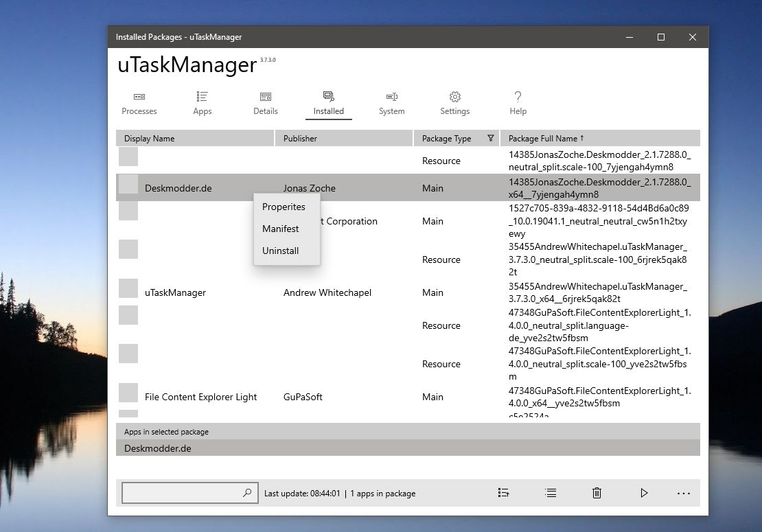Click uTaskManager scale-100 resource package name
The width and height of the screenshot is (762, 532).
click(597, 259)
